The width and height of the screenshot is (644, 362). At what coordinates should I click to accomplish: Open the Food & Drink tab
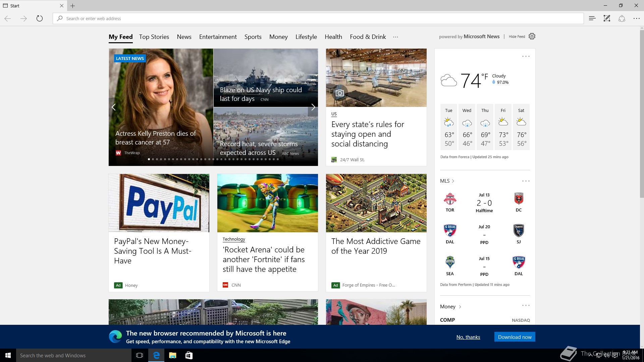(368, 37)
